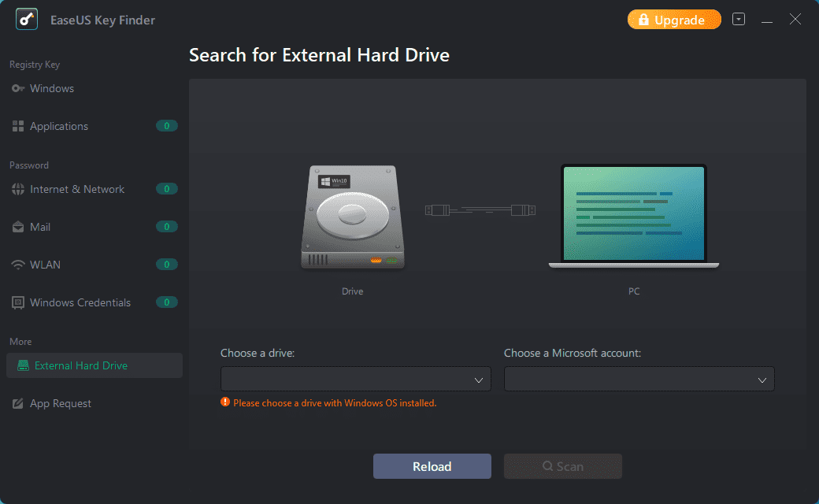Click the "Drive" caption under the disk

pyautogui.click(x=353, y=291)
